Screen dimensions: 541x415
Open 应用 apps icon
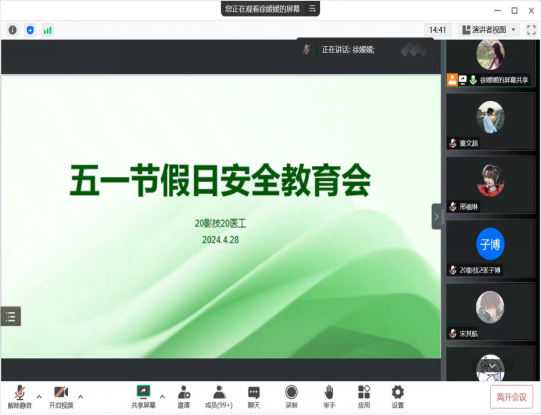coord(364,397)
